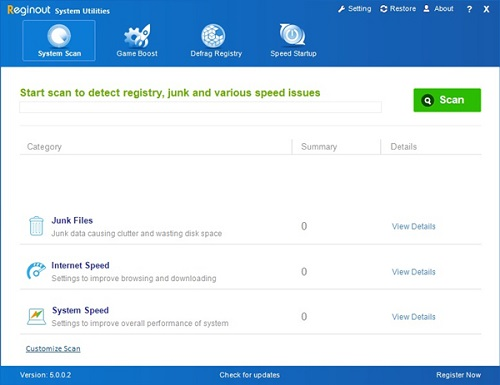Image resolution: width=500 pixels, height=385 pixels.
Task: Open the Restore menu label
Action: (x=403, y=9)
